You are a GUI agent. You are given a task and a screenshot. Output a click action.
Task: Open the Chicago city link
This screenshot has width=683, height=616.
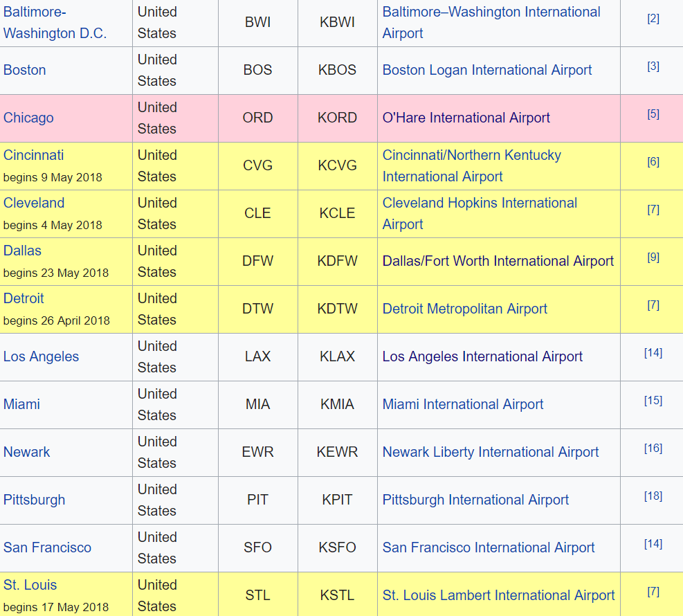point(28,118)
